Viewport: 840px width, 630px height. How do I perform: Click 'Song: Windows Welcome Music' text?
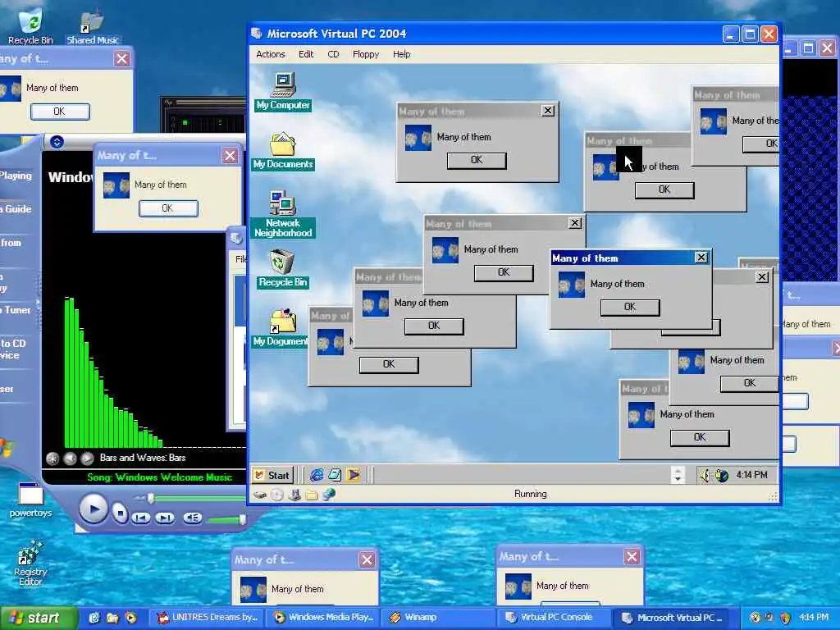click(160, 477)
